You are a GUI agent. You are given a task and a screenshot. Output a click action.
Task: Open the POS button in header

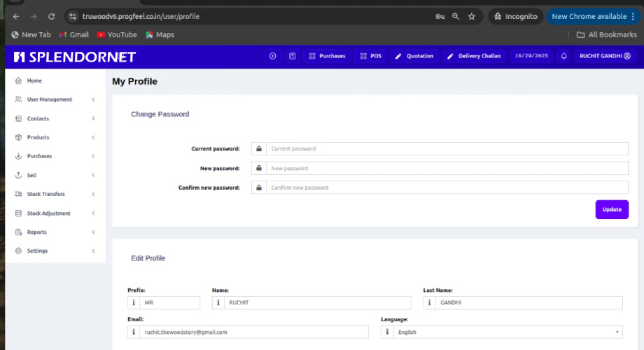pyautogui.click(x=370, y=56)
